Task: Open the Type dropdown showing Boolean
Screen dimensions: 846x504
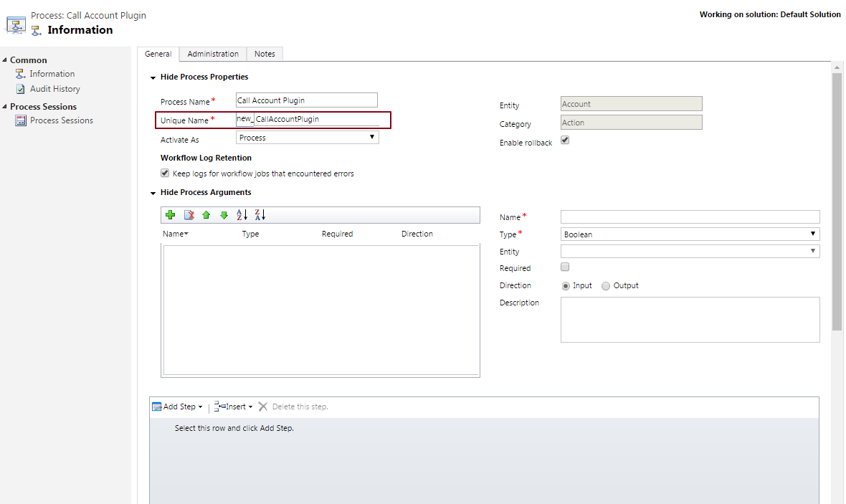Action: pos(812,233)
